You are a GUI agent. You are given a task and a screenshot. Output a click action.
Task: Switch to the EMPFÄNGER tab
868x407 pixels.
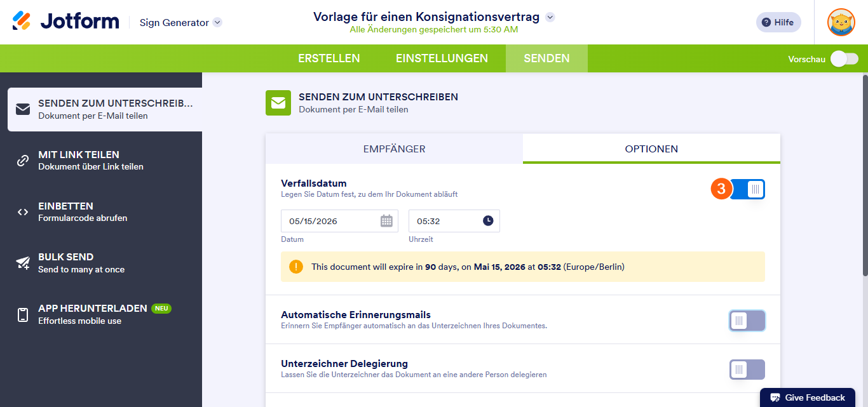click(394, 148)
